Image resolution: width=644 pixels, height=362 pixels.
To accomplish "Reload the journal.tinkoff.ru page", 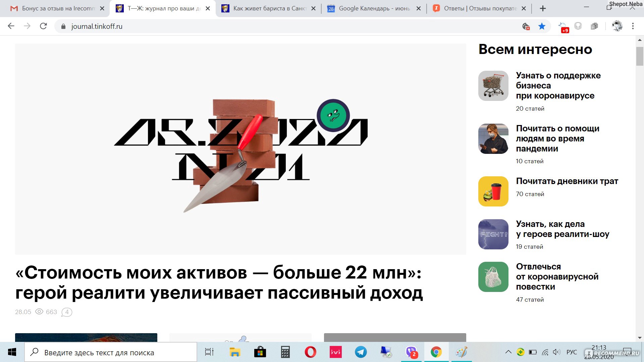I will (x=43, y=26).
